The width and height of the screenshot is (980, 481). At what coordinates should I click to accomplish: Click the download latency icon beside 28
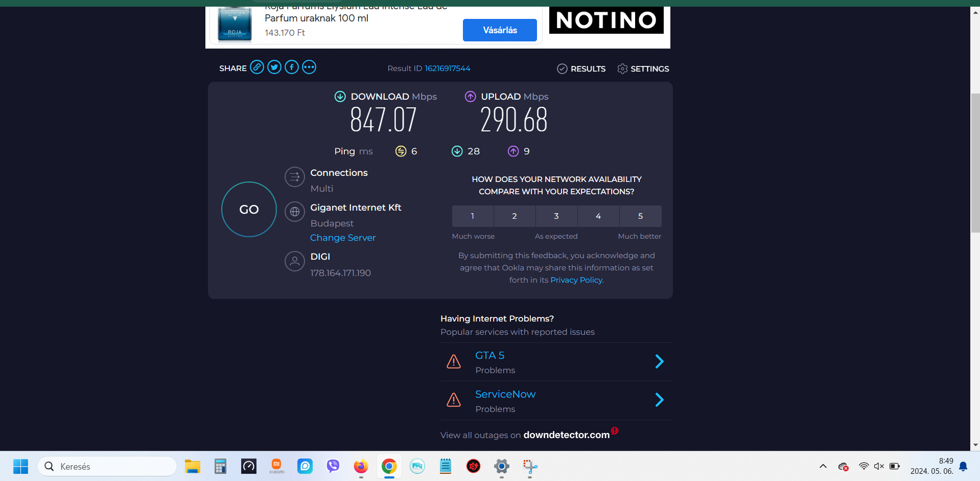tap(457, 151)
